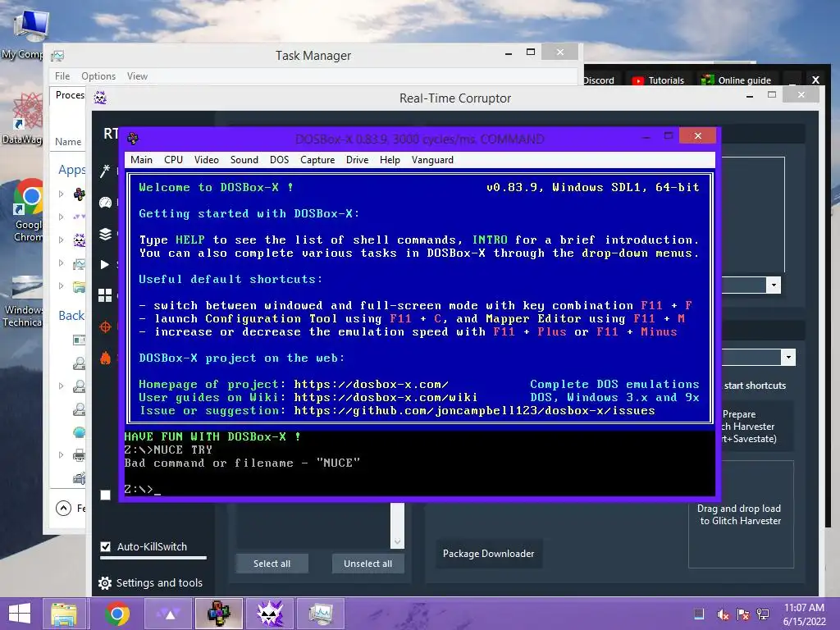
Task: Expand the Real-Time Corruptor row in Task Manager
Action: click(61, 240)
